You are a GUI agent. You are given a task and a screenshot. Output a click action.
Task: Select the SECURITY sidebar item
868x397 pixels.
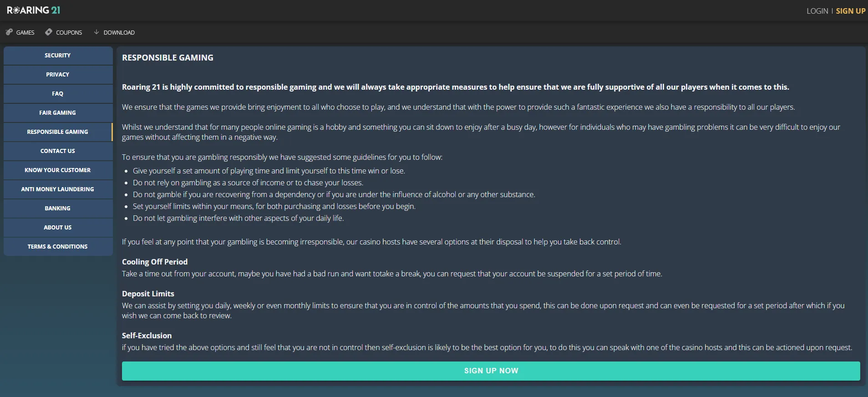coord(57,55)
